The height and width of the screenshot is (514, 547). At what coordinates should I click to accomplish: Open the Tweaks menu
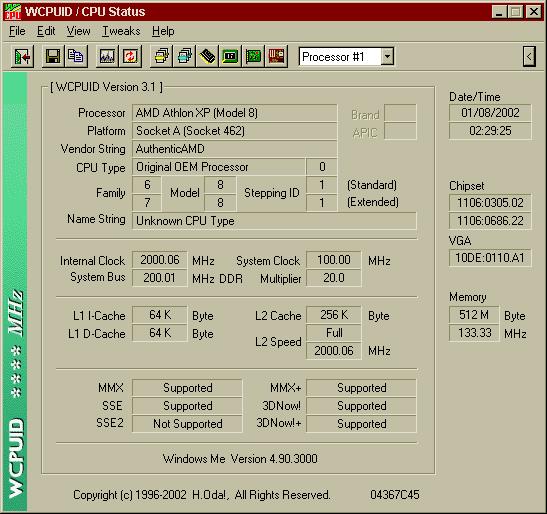tap(121, 31)
